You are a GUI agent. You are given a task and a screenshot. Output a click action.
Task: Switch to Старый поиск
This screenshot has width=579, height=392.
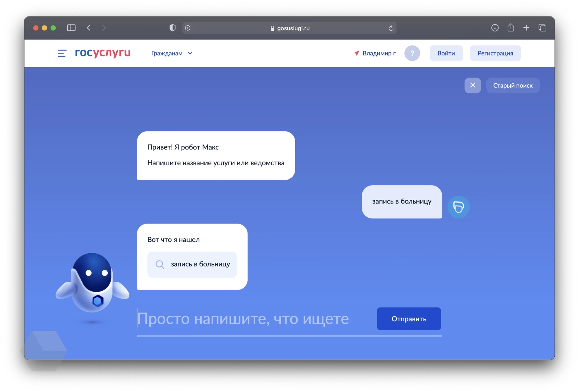tap(512, 85)
